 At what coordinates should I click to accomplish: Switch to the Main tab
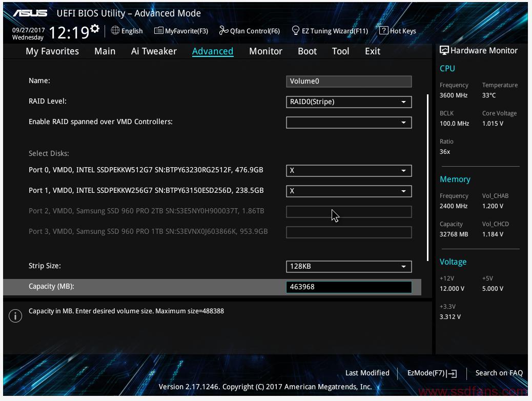[x=105, y=51]
